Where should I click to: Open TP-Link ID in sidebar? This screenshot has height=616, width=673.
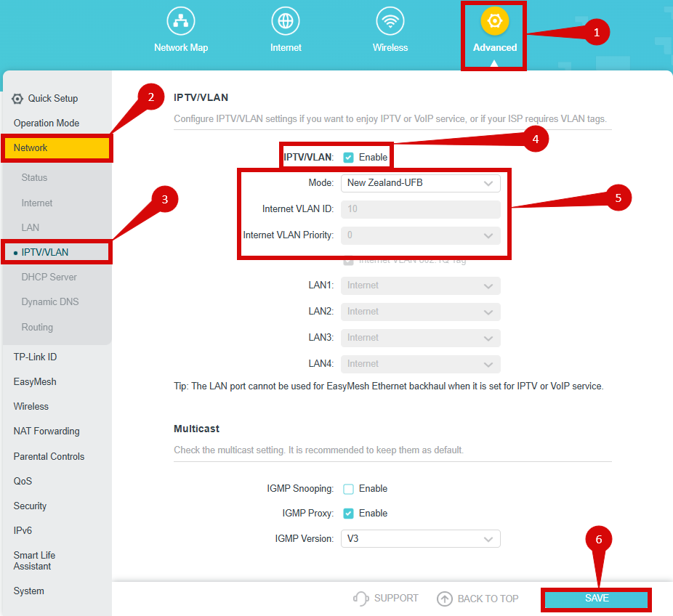tap(35, 357)
